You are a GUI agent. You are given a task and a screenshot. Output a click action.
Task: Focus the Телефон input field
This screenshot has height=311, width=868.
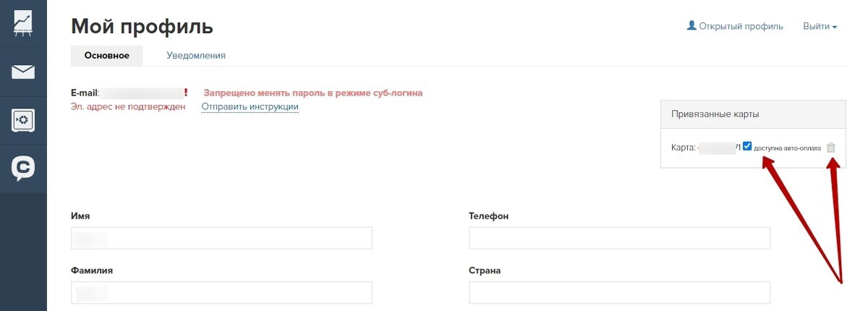(x=619, y=238)
